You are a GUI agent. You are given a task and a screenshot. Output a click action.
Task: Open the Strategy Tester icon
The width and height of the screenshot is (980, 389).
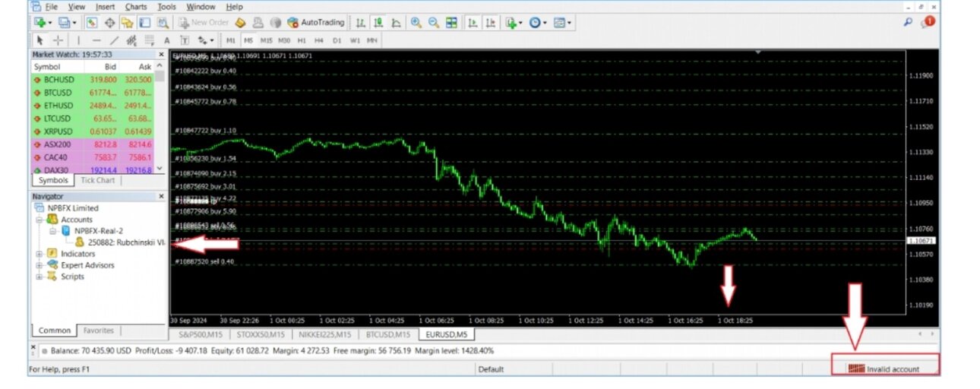tap(163, 23)
